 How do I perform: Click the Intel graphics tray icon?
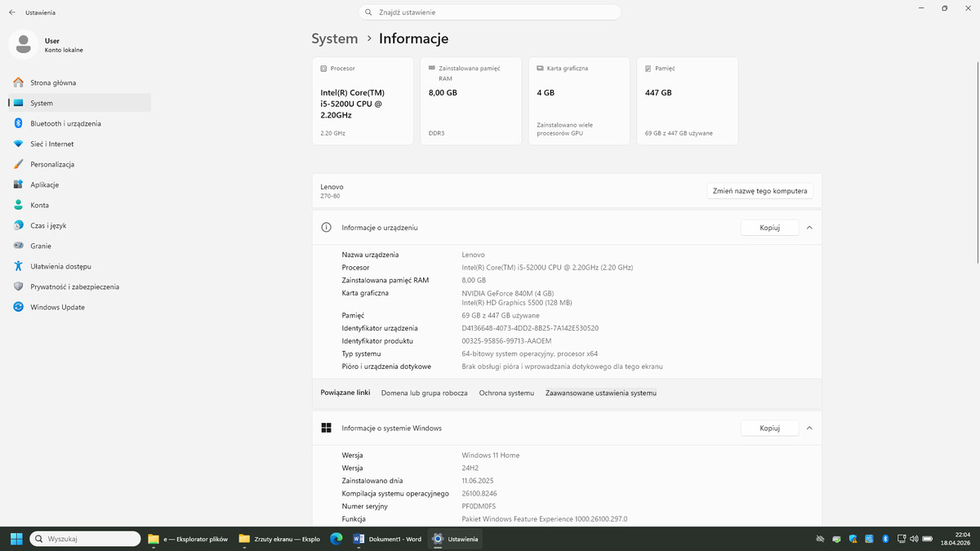[x=869, y=539]
